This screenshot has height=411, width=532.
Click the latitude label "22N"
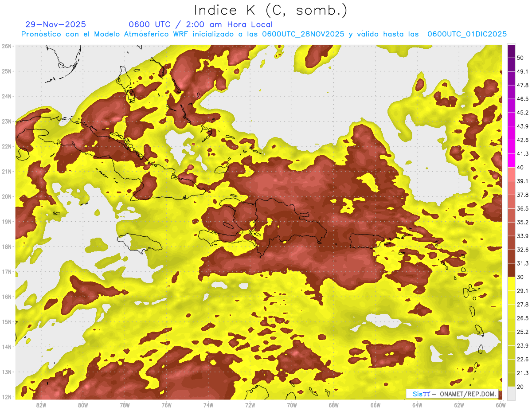coord(6,146)
